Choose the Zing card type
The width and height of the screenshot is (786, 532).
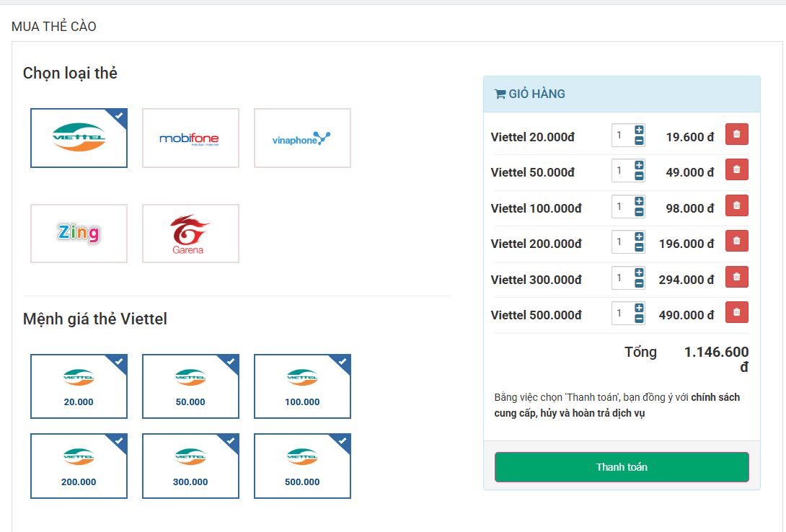79,234
